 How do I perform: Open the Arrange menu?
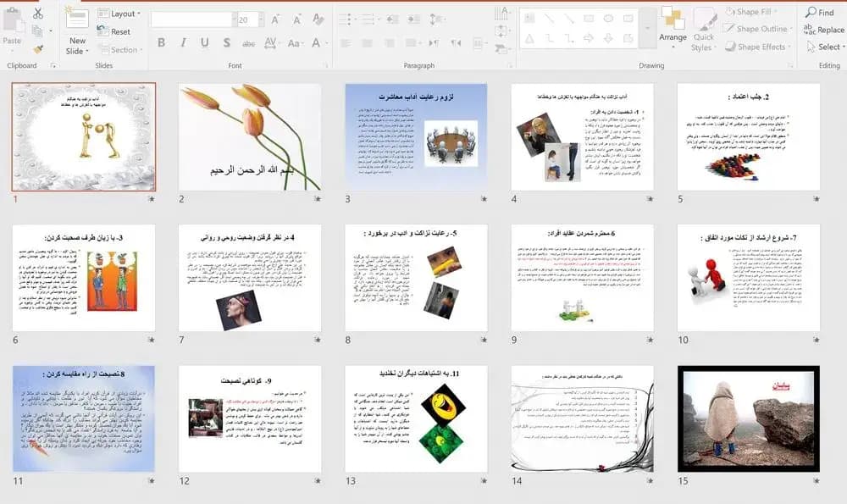673,28
